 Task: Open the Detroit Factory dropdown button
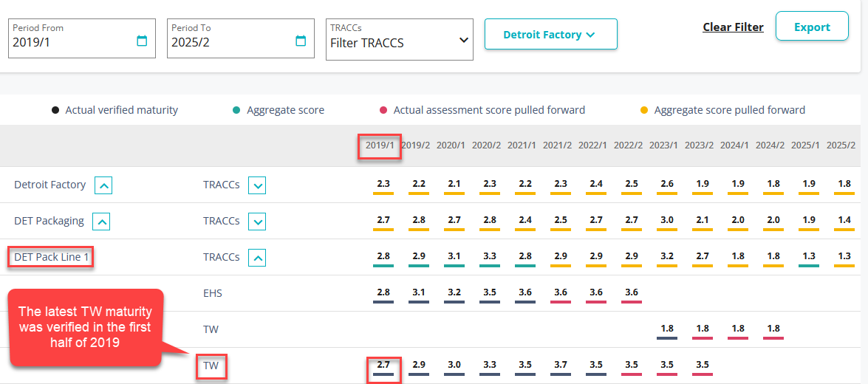[x=550, y=35]
